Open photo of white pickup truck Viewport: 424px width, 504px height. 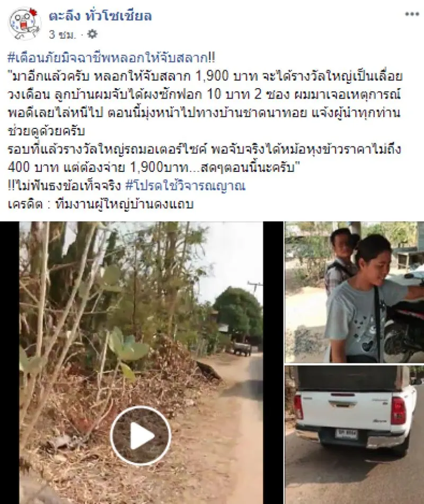(354, 435)
